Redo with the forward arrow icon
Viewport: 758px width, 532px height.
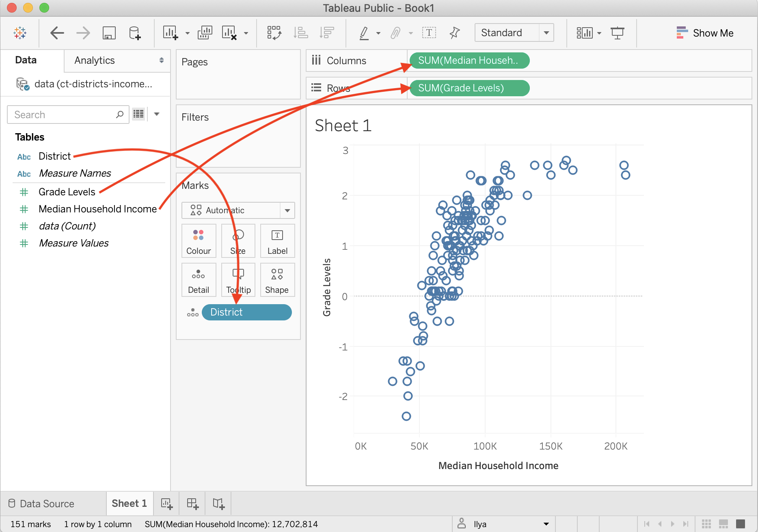click(83, 33)
